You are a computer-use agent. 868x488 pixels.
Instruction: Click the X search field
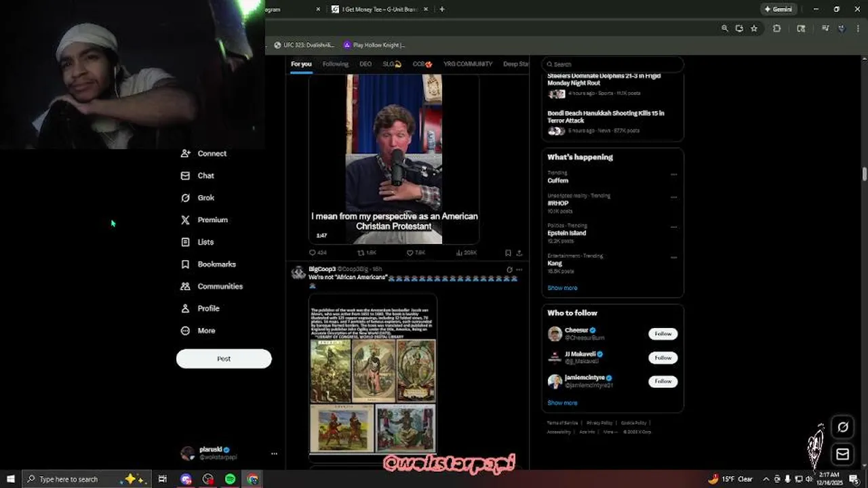(612, 64)
